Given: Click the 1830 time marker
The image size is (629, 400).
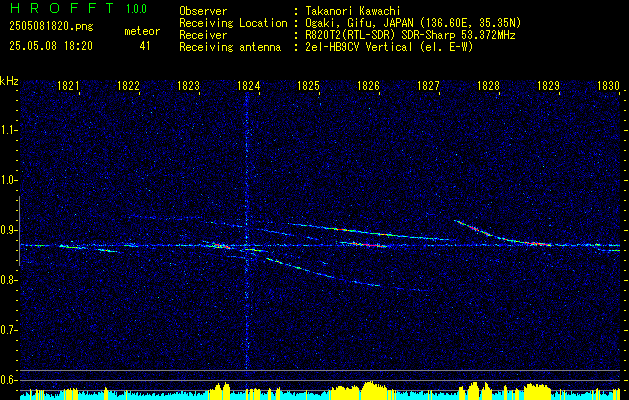Looking at the screenshot, I should pos(608,86).
